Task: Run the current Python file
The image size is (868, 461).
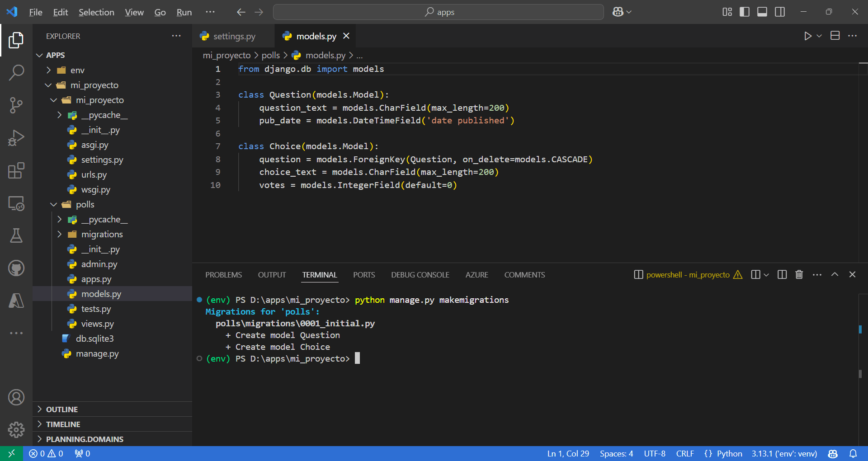Action: point(808,36)
